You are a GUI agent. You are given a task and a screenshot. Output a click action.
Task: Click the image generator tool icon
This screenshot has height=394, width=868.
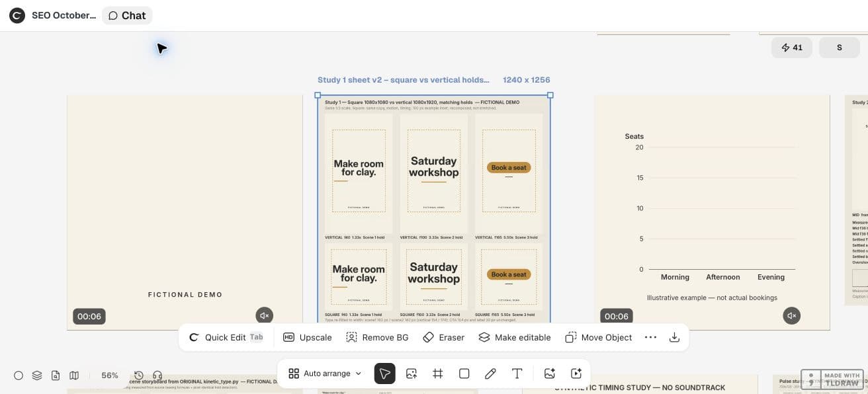pos(549,374)
